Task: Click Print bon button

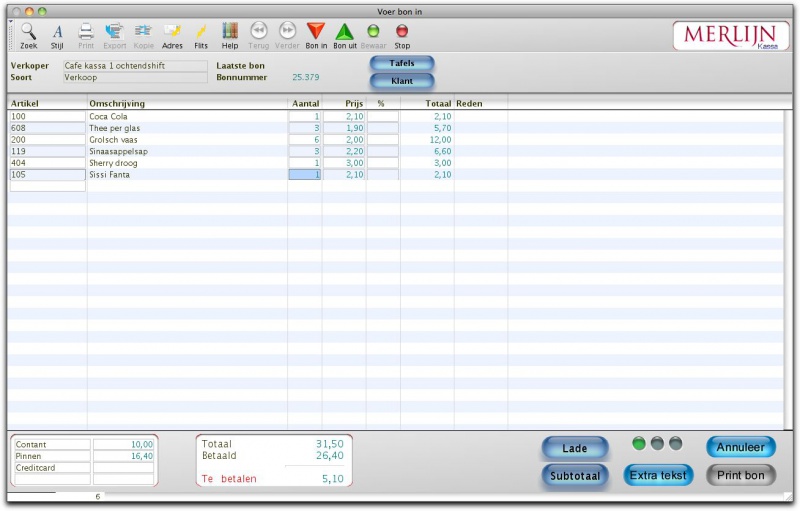Action: [x=740, y=475]
